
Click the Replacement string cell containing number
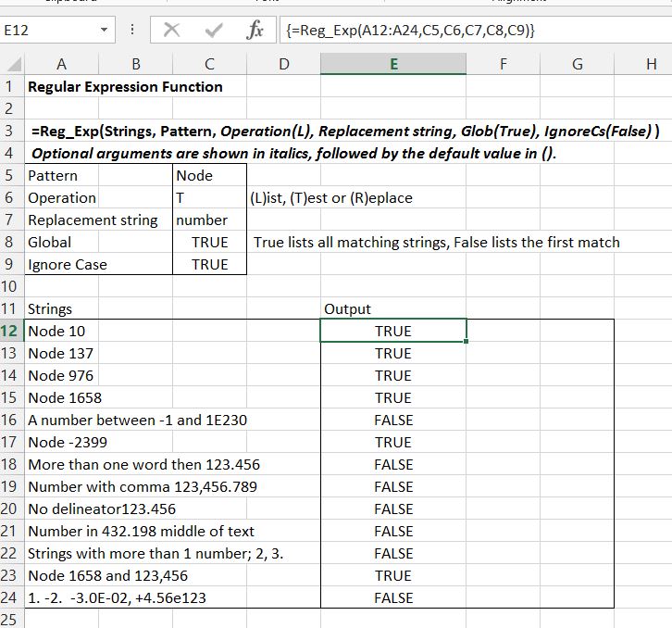pos(209,220)
